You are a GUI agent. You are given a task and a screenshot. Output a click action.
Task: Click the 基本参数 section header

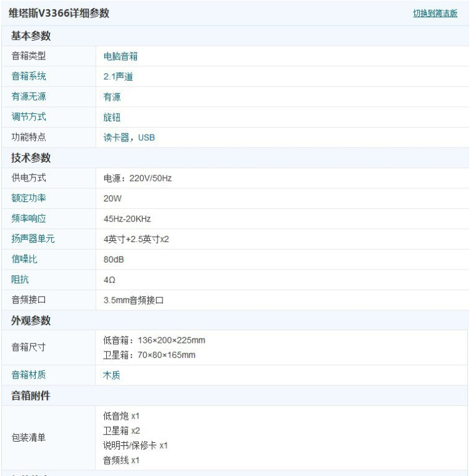[31, 36]
